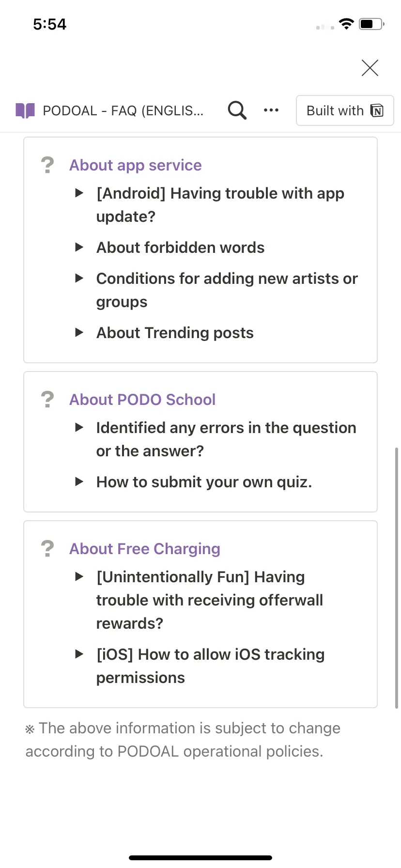The image size is (401, 868).
Task: Click the vertical scrollbar on the right edge
Action: point(397,576)
